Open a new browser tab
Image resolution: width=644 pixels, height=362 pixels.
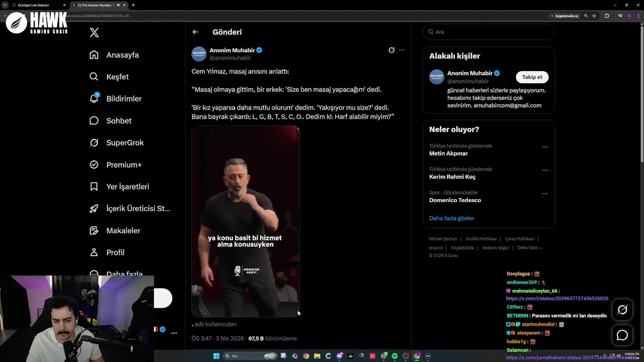[x=133, y=5]
